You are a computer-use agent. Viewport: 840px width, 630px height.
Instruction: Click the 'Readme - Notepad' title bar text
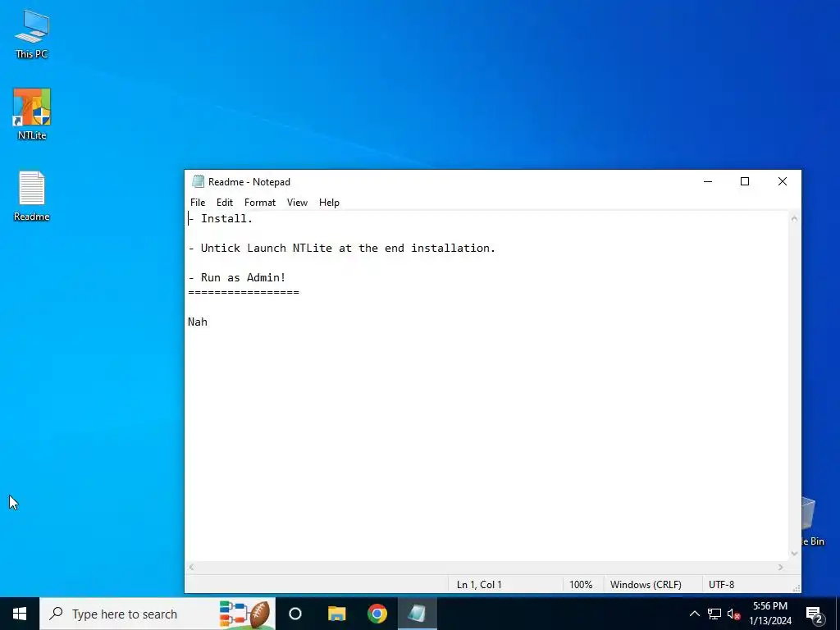point(249,181)
